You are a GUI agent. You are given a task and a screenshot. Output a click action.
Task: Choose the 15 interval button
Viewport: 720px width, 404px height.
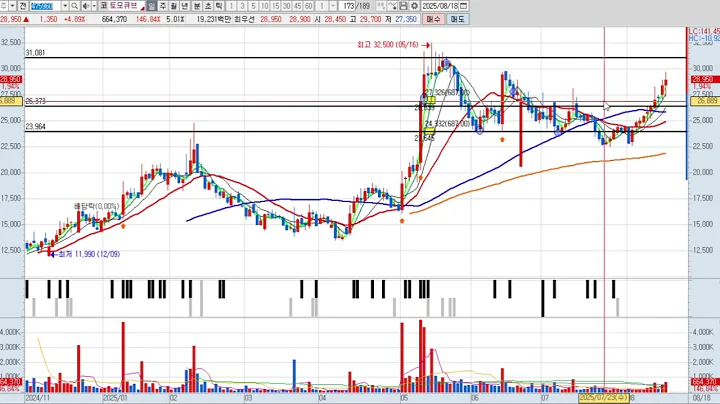click(x=276, y=6)
